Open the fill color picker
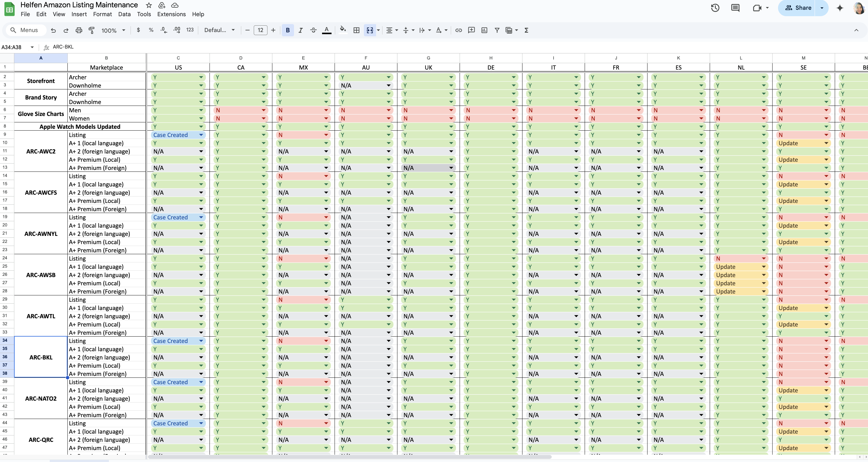The height and width of the screenshot is (462, 868). pyautogui.click(x=343, y=30)
